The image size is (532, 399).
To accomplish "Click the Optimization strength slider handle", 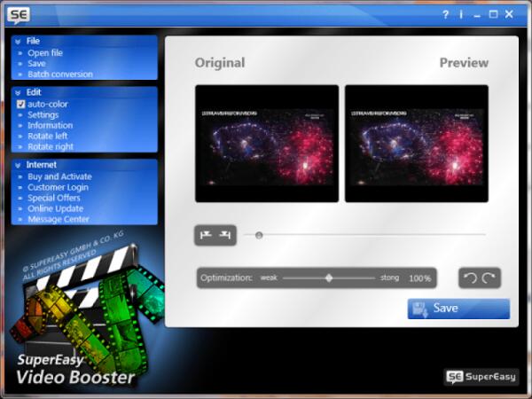I will click(329, 278).
